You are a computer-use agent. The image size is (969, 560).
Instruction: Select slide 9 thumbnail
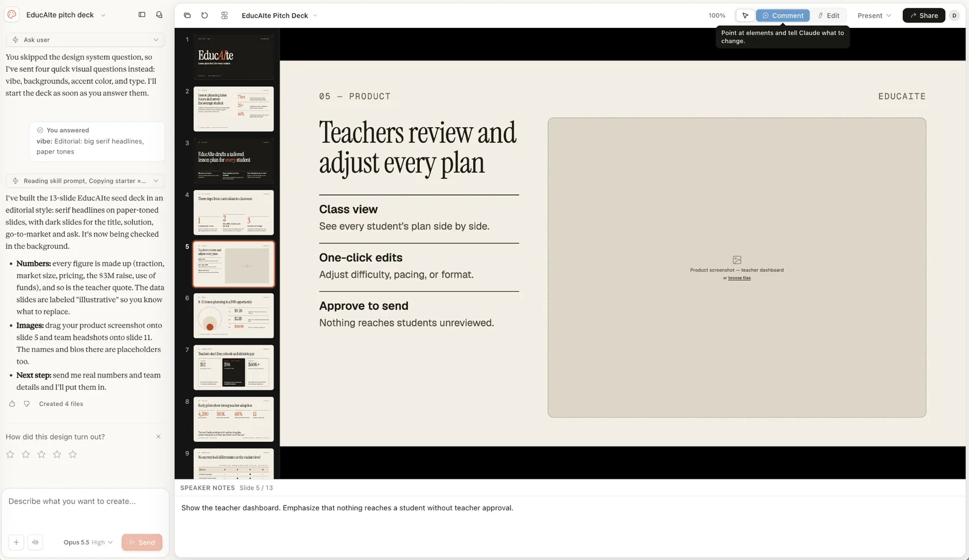[x=234, y=464]
